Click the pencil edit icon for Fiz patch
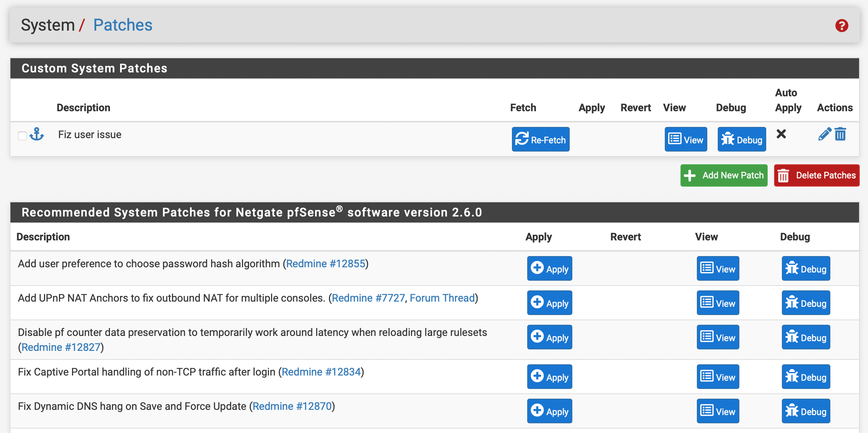The image size is (868, 433). [824, 134]
